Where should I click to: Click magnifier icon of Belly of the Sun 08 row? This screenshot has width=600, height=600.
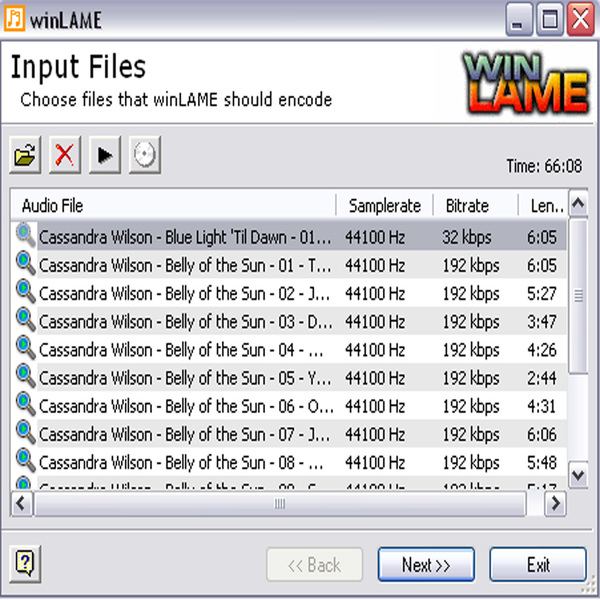click(x=26, y=461)
